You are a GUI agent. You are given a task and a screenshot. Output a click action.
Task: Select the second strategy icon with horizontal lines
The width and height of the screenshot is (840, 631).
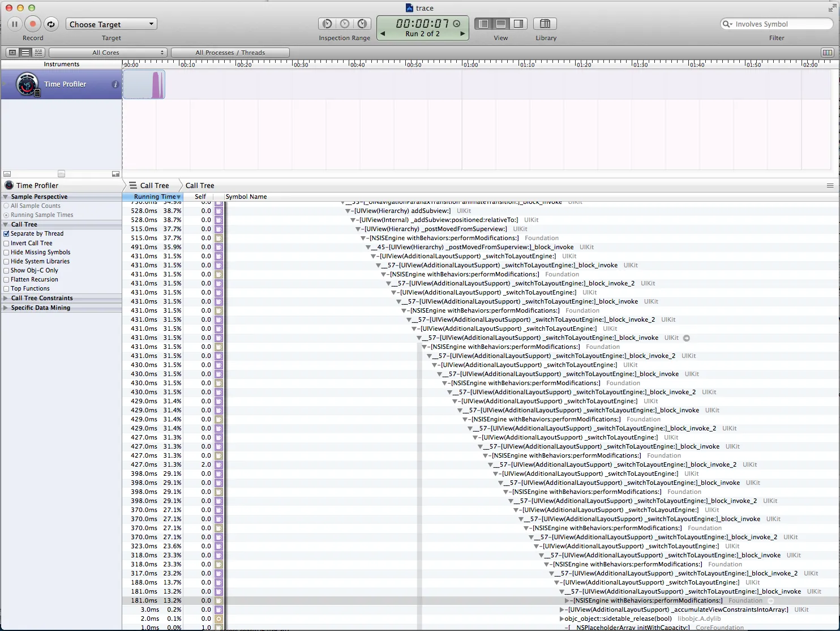tap(25, 53)
